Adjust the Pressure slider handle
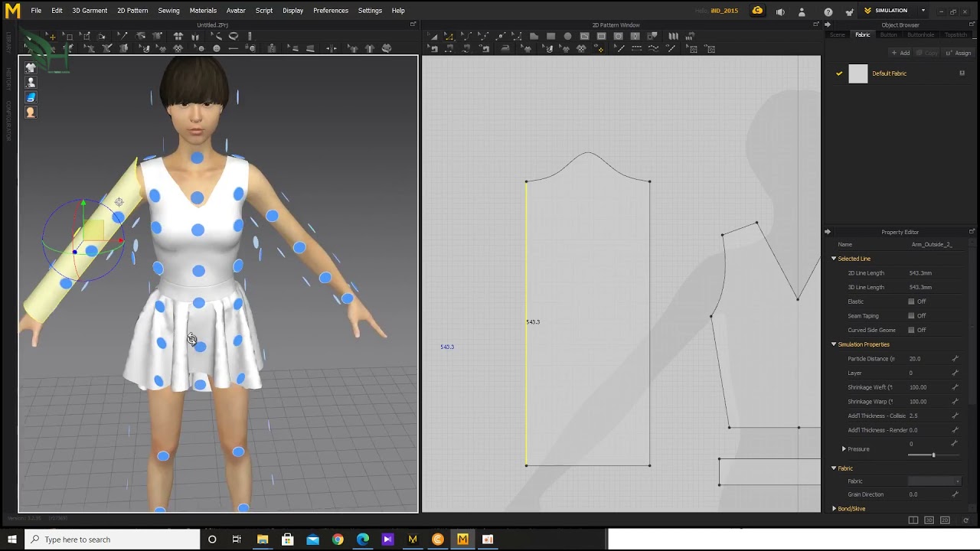 (933, 455)
